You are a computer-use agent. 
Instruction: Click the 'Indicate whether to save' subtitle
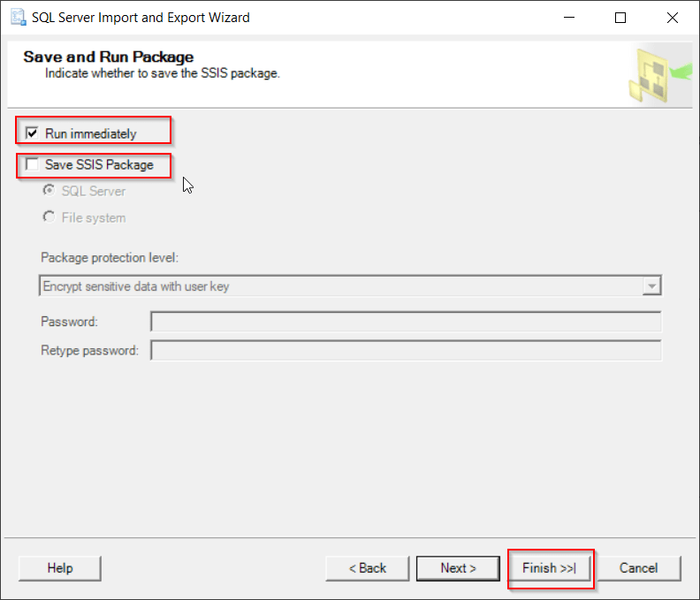163,73
